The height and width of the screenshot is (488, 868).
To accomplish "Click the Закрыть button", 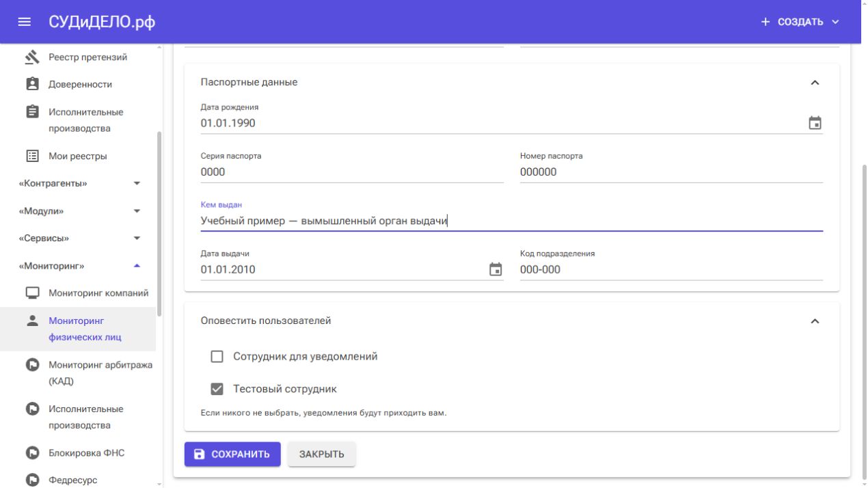I will 321,455.
